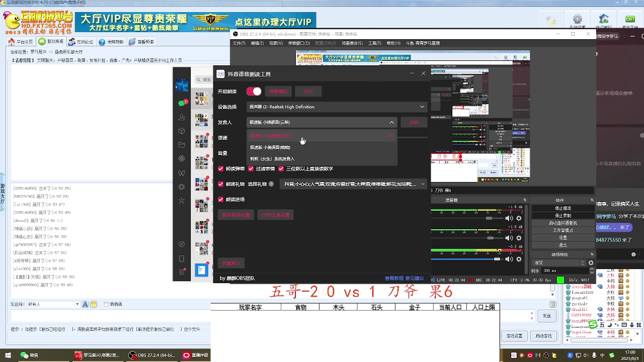Open OBS 工具(T) menu
The image size is (644, 362).
pyautogui.click(x=374, y=43)
